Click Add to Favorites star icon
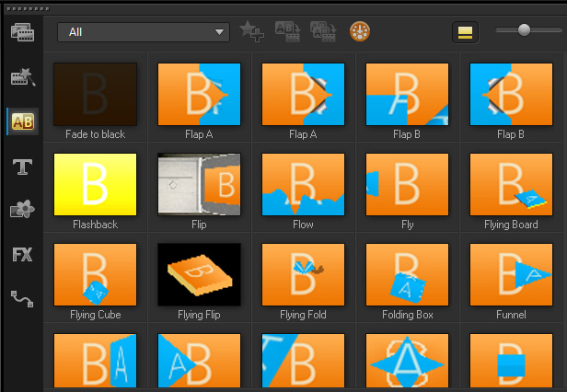Screen dimensions: 567x392 pos(251,32)
